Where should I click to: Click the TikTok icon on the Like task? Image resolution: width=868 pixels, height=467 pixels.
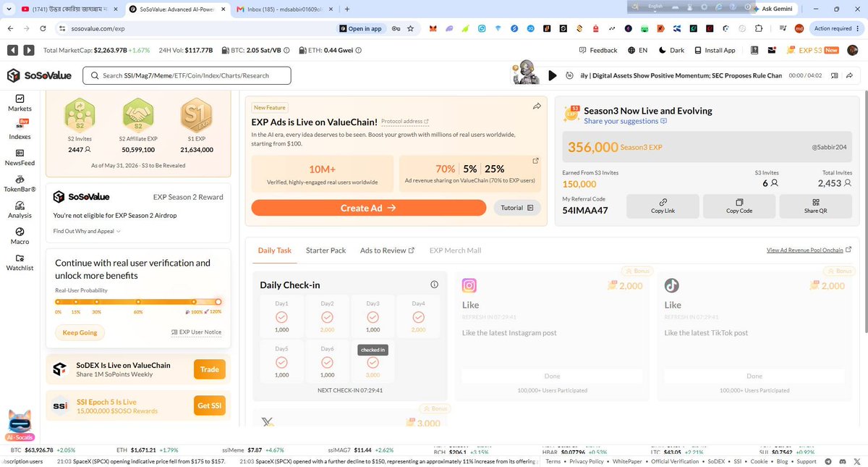pos(672,285)
